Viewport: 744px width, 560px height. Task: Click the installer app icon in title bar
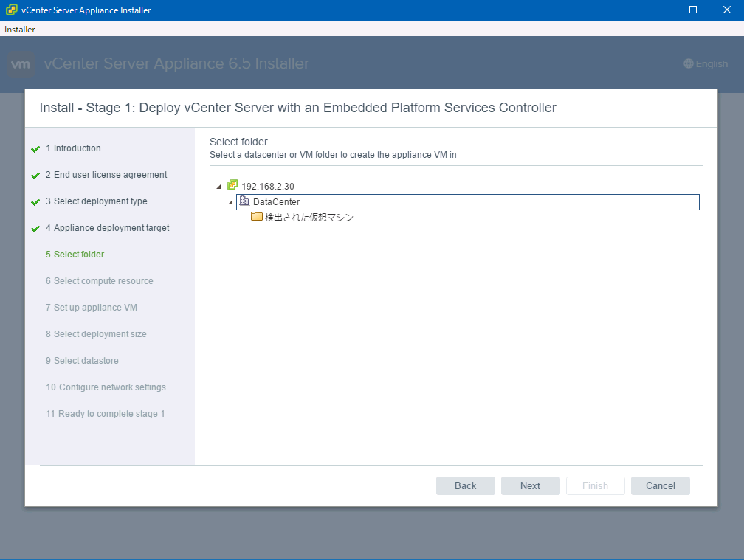point(11,10)
